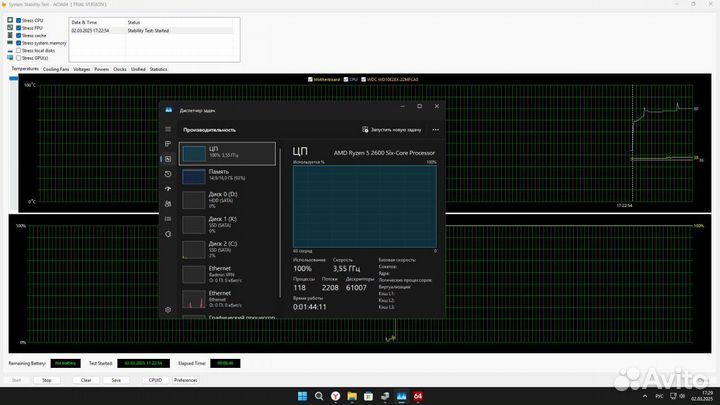Click Clear button in AIDA64
720x405 pixels.
coord(86,380)
